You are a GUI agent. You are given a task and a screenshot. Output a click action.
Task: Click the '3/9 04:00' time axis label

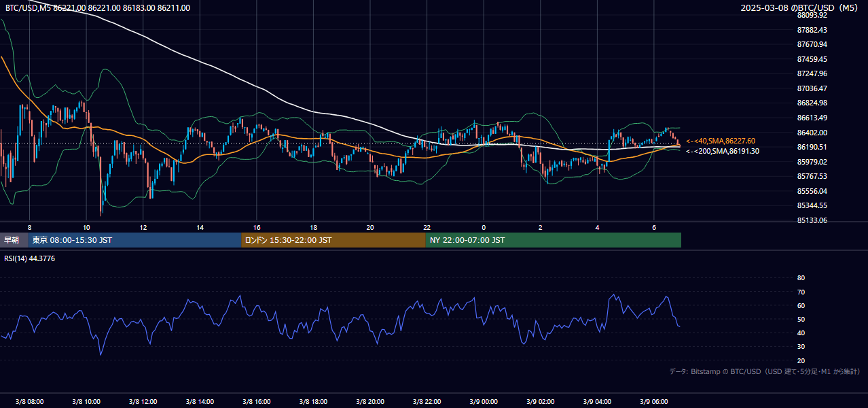point(597,402)
